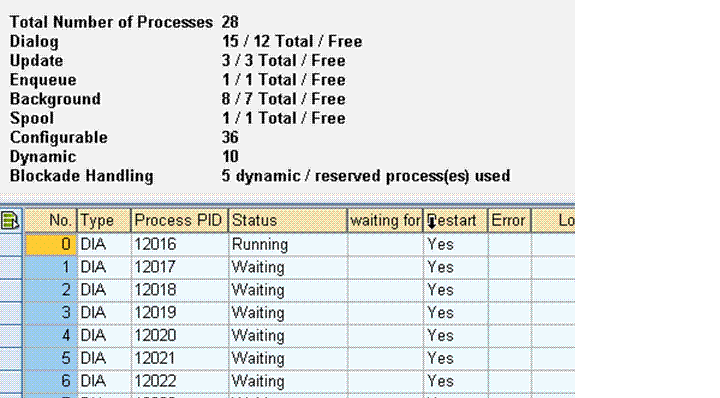Screen dimensions: 720x398
Task: Click the select-all table icon
Action: pyautogui.click(x=10, y=220)
